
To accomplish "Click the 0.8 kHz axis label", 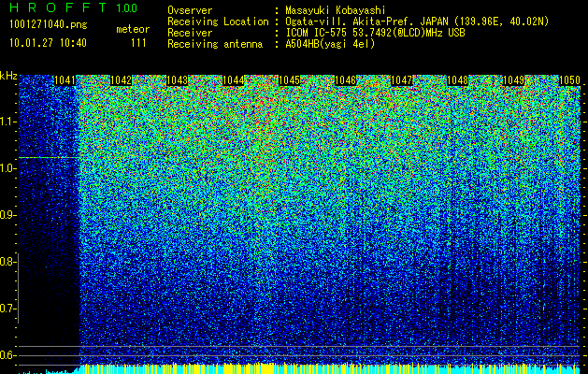I will coord(7,262).
